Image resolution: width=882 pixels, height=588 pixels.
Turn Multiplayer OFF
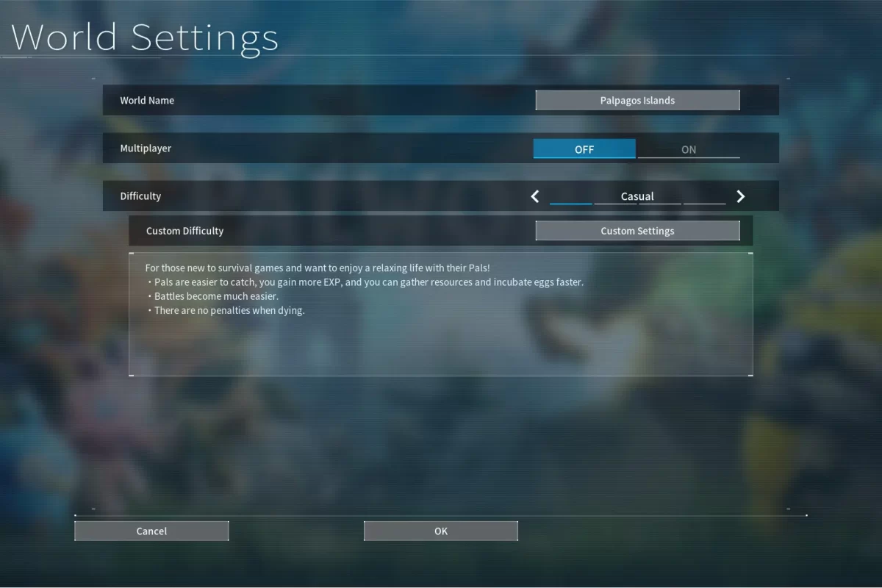click(x=584, y=149)
